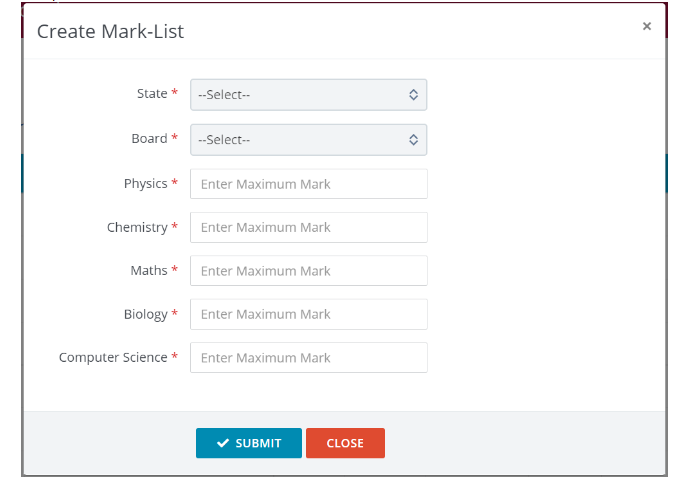Viewport: 687px width, 489px height.
Task: Click the checkmark icon on Submit
Action: click(223, 443)
